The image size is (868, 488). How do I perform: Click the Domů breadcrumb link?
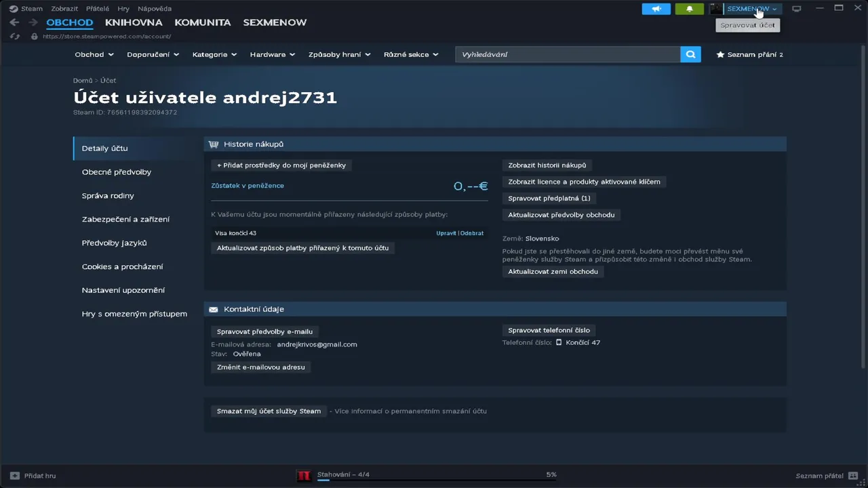click(83, 81)
